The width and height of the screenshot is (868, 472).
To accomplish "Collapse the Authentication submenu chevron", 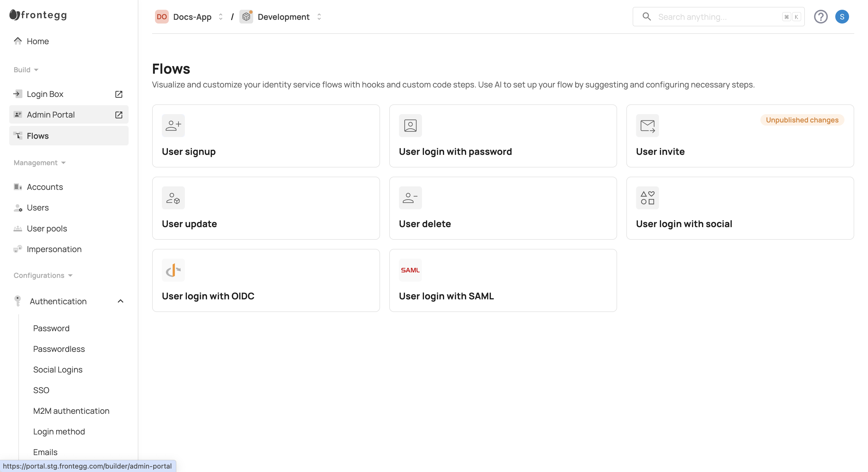I will (120, 301).
